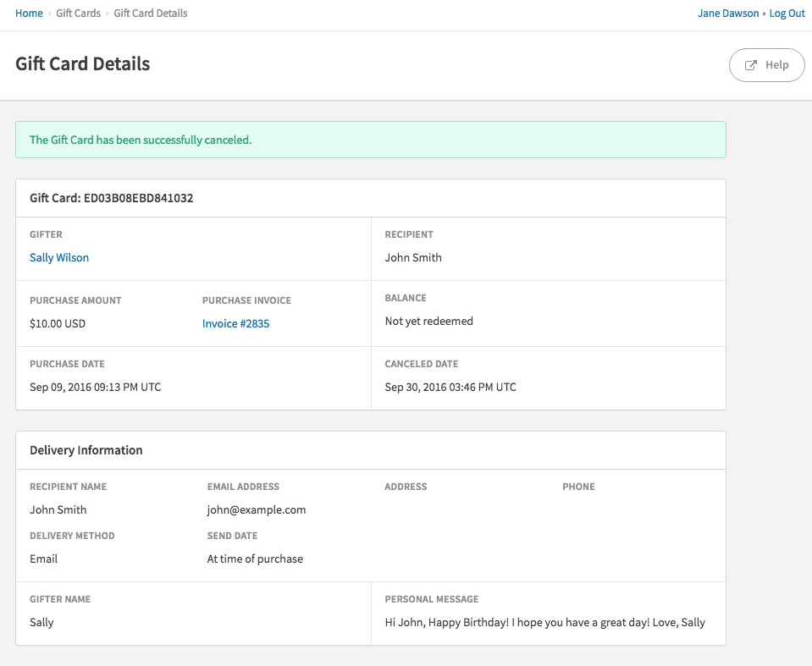Viewport: 812px width, 666px height.
Task: Click the john@example.com email address
Action: click(257, 509)
